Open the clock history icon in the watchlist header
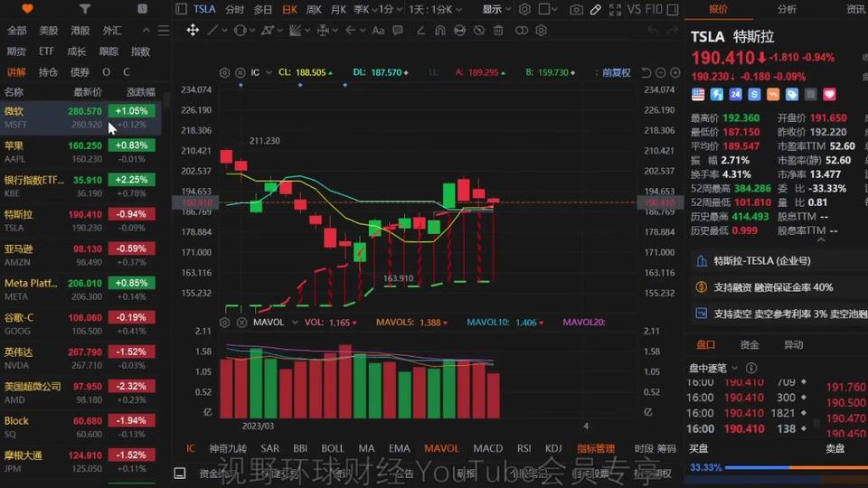The width and height of the screenshot is (868, 488). pyautogui.click(x=142, y=9)
